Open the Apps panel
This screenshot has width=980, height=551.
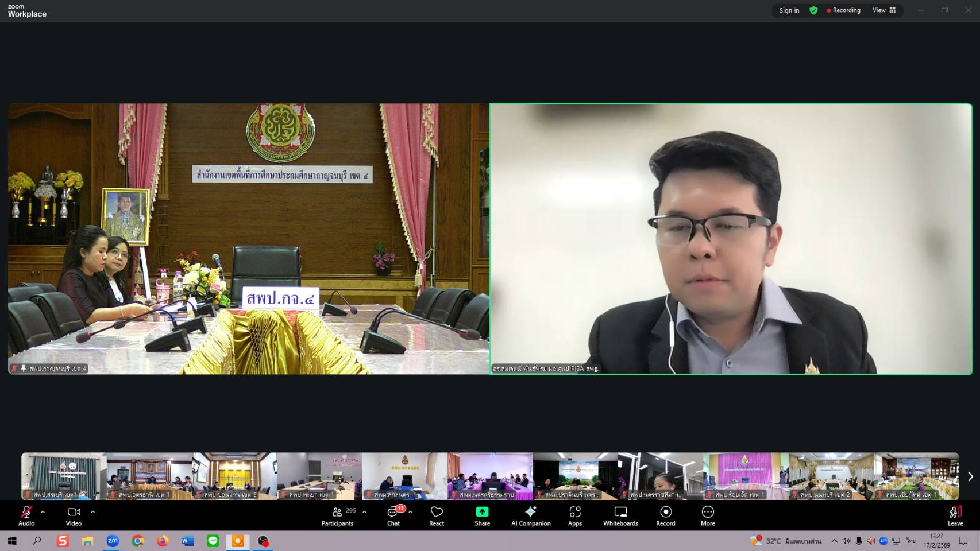pyautogui.click(x=575, y=515)
